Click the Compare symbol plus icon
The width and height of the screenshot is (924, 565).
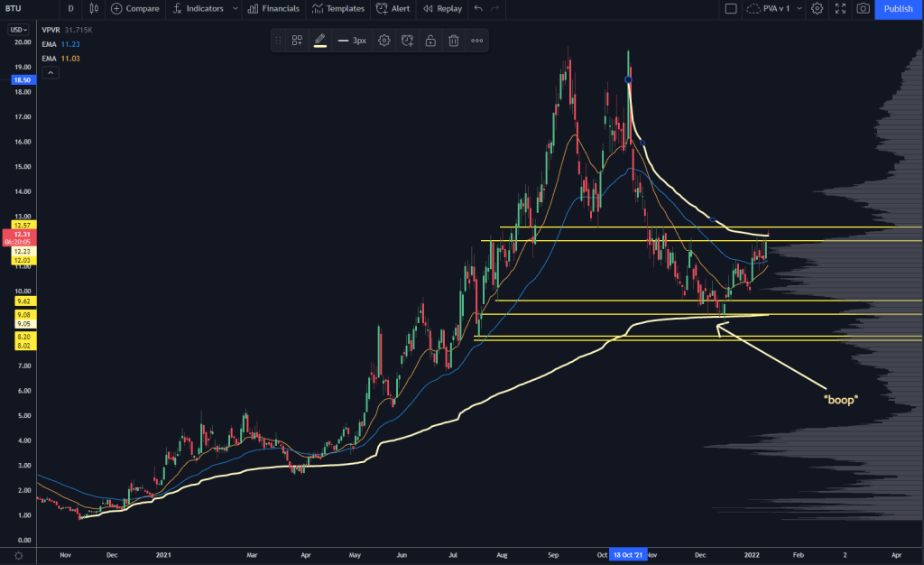click(116, 9)
